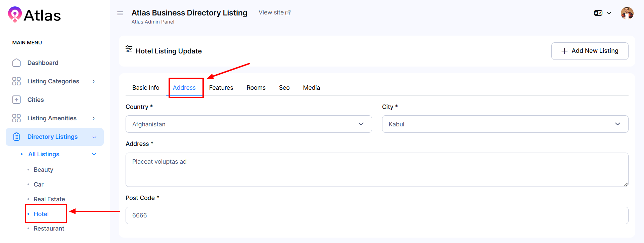
Task: Select Restaurant in the listings submenu
Action: (49, 229)
